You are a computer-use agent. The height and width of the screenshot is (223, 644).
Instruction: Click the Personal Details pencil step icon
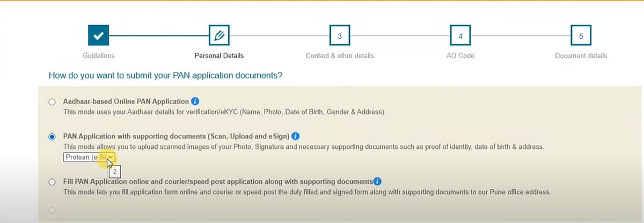tap(219, 36)
